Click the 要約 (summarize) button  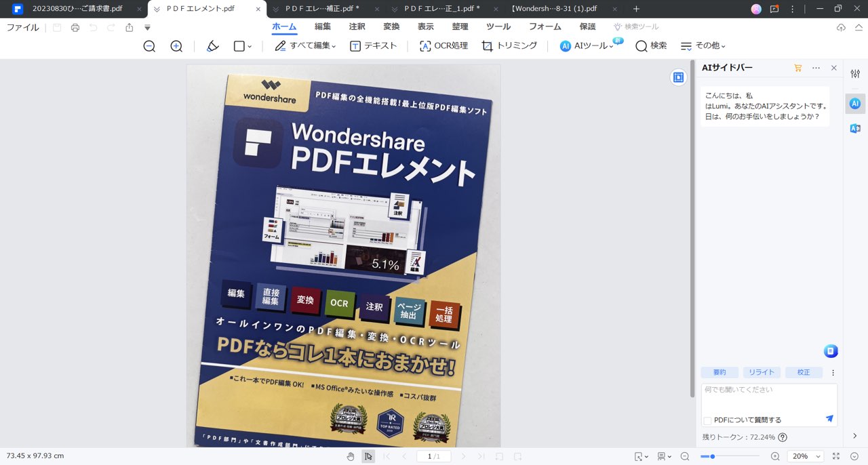click(x=719, y=372)
